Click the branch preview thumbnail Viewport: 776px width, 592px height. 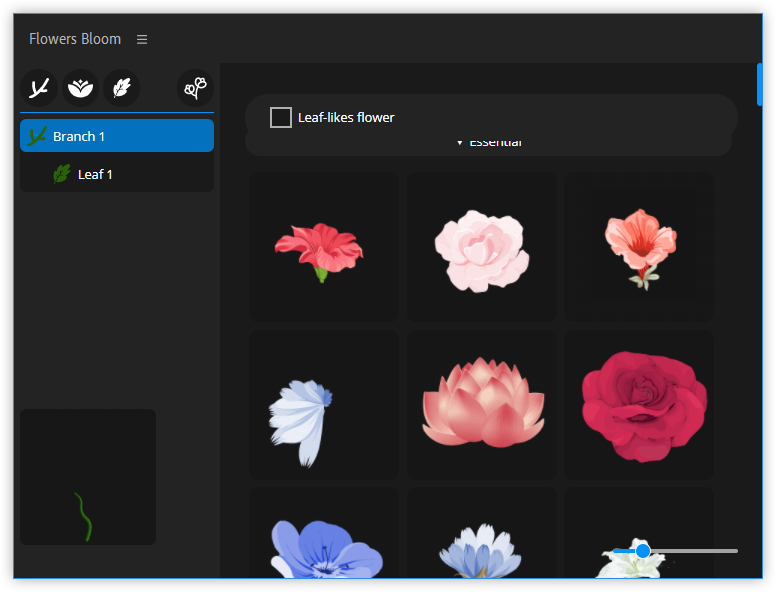(x=88, y=477)
